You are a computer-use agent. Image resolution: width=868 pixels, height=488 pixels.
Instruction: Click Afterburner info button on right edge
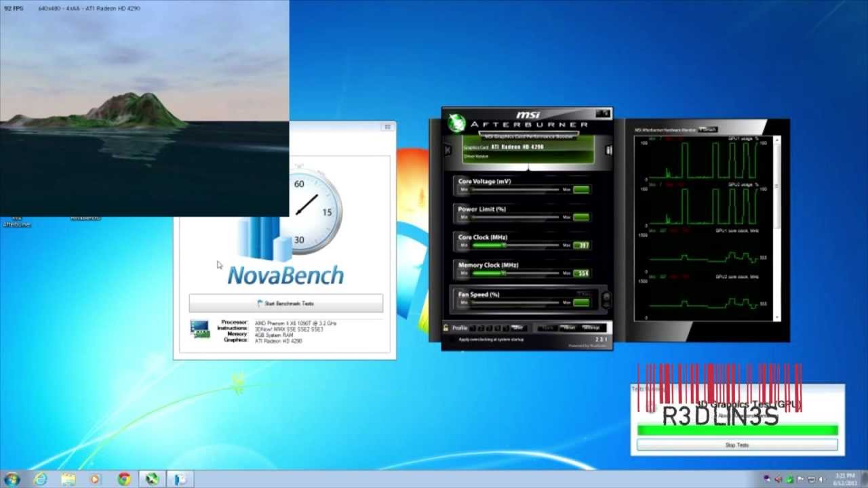(608, 150)
